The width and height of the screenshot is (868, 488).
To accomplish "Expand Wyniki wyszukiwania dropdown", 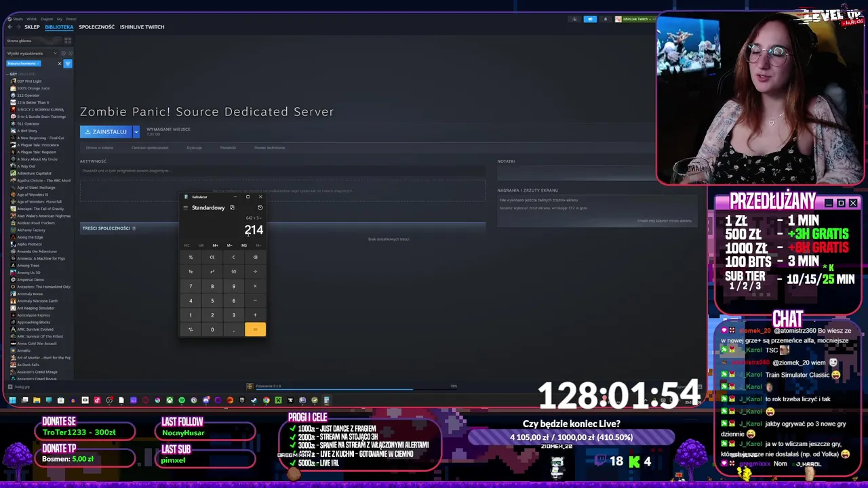I will click(31, 53).
